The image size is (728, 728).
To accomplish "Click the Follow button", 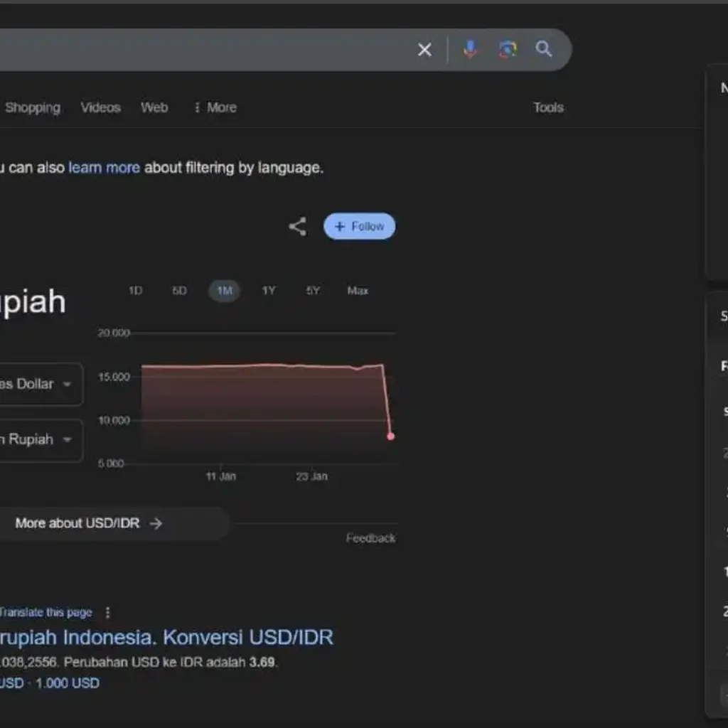I will (x=359, y=225).
